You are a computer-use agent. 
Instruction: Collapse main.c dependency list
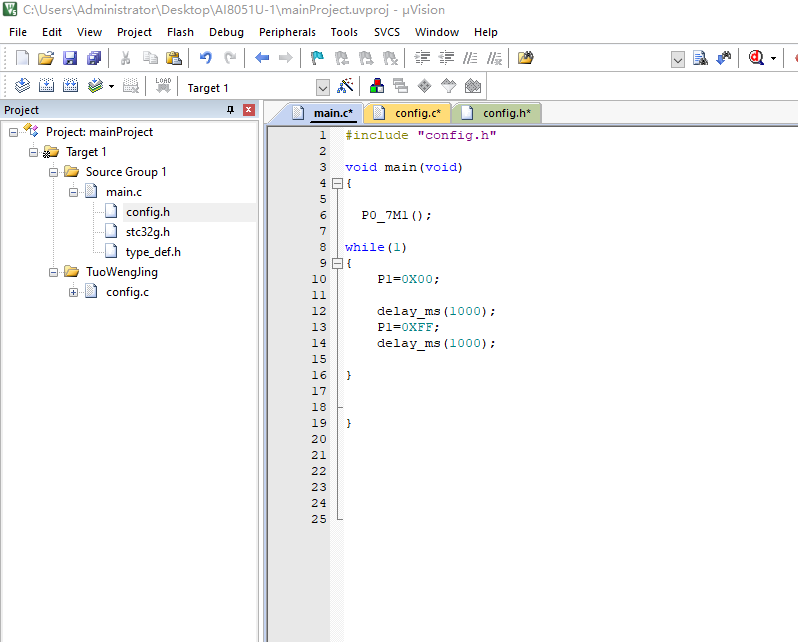point(73,192)
